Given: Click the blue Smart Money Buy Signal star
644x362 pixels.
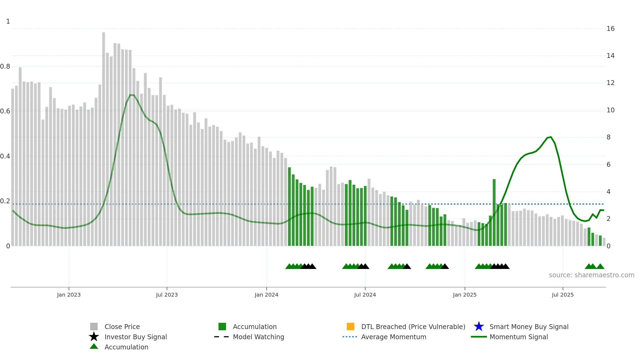Looking at the screenshot, I should tap(479, 326).
